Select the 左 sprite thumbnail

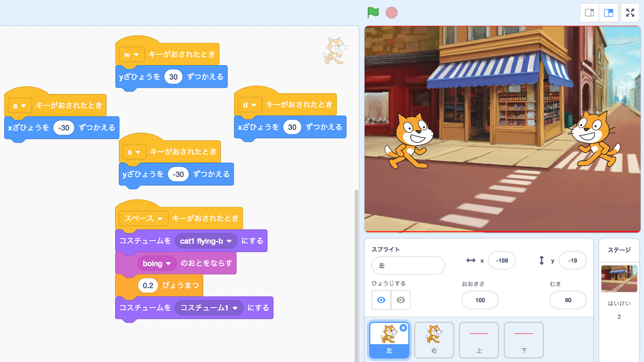coord(389,341)
